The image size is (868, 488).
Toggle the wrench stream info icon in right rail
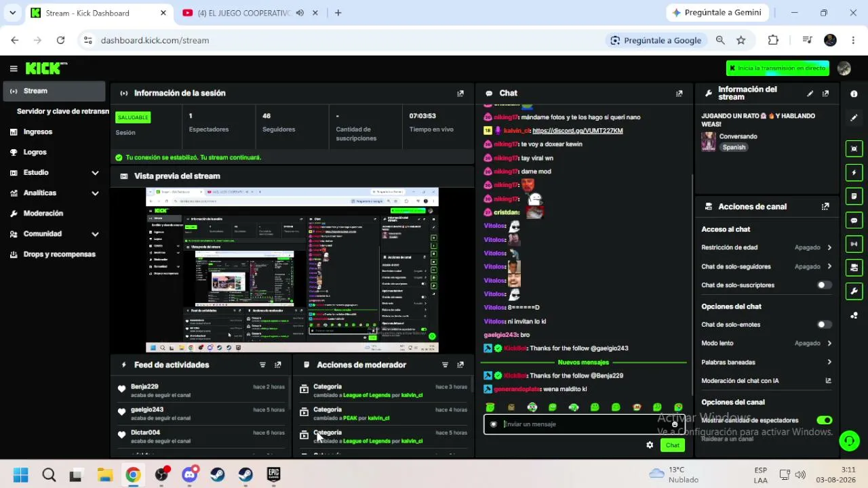[x=854, y=291]
